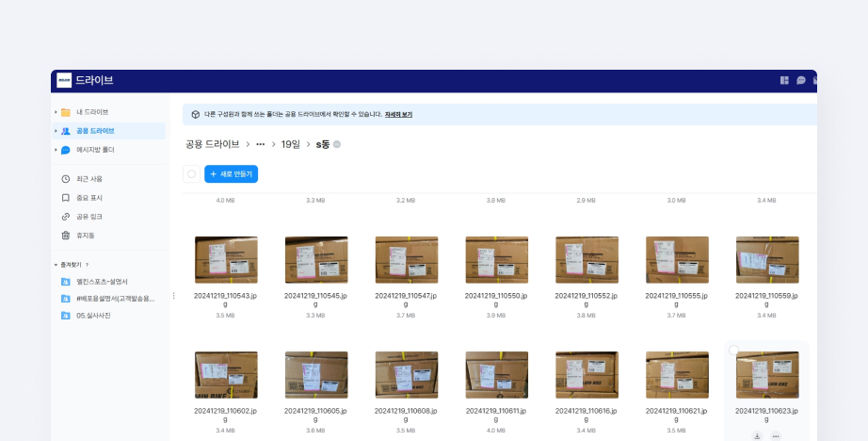Viewport: 868px width, 441px height.
Task: Expand the 공용 드라이브 tree arrow
Action: 56,131
